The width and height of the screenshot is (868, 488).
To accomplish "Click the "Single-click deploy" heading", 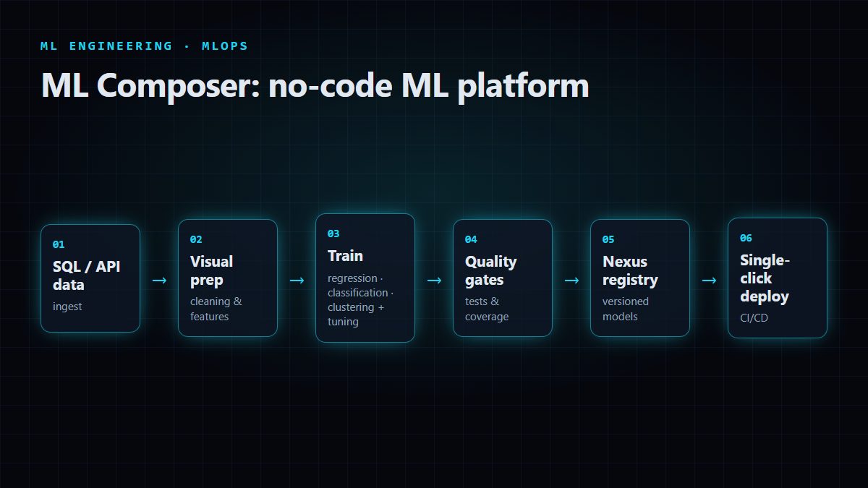I will click(x=765, y=278).
